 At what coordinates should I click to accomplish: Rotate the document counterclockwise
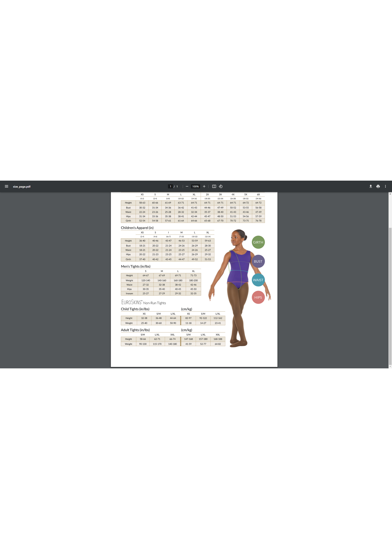click(221, 186)
